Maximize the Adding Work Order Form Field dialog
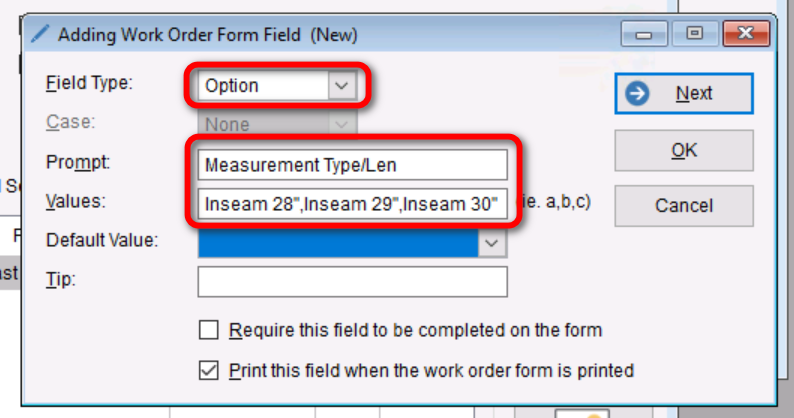The image size is (794, 418). (694, 35)
